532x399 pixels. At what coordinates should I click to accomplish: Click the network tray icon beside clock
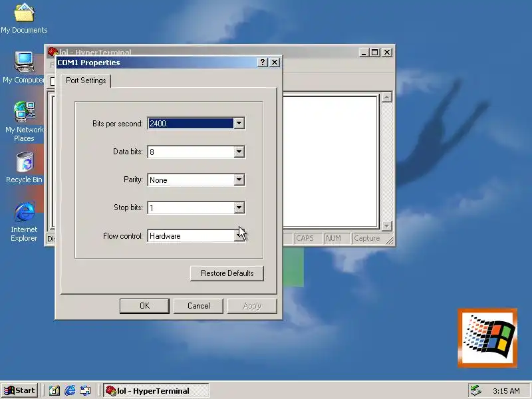[x=475, y=390]
